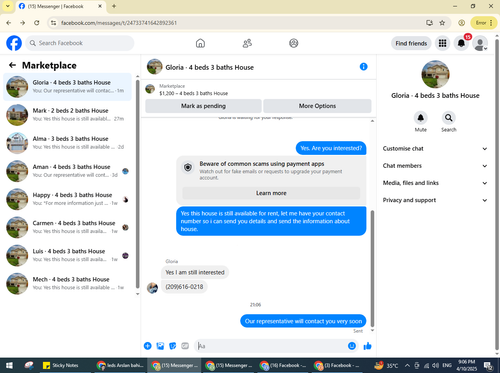Switch to (16) Facebook taskbar window
Image resolution: width=500 pixels, height=373 pixels.
pos(283,365)
